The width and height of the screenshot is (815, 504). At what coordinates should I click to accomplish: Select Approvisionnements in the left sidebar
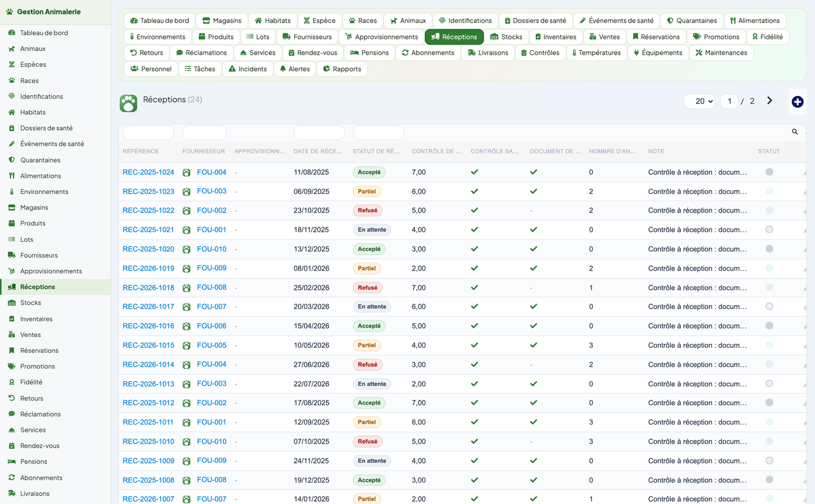click(x=51, y=271)
